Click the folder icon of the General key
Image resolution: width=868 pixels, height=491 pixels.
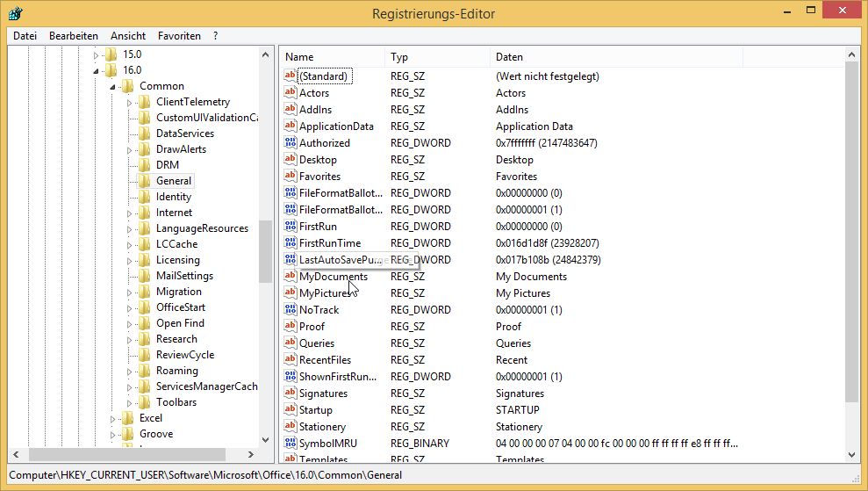click(x=145, y=181)
